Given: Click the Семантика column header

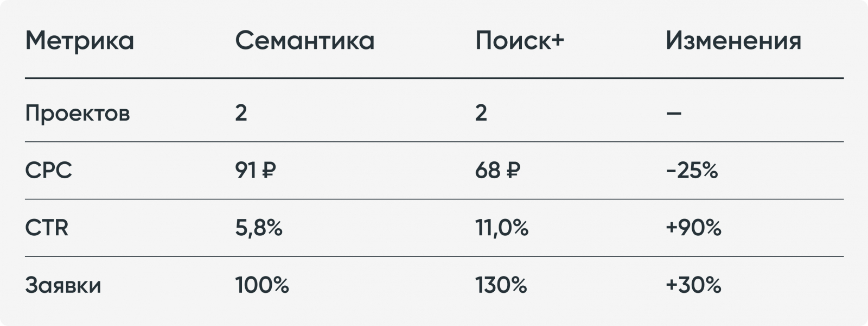Looking at the screenshot, I should coord(304,41).
